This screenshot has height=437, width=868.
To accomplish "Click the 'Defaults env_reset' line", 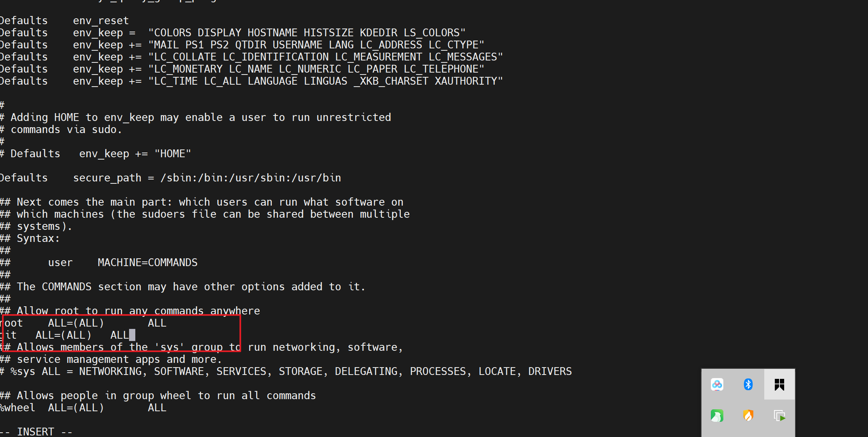I will [64, 21].
